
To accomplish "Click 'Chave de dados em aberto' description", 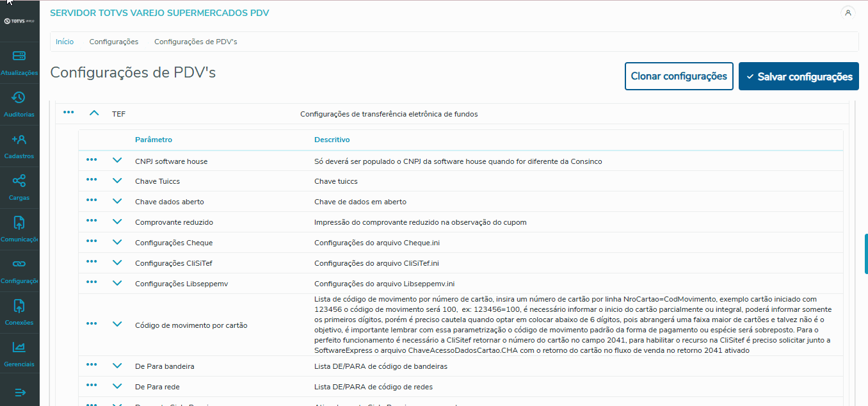I will [360, 202].
